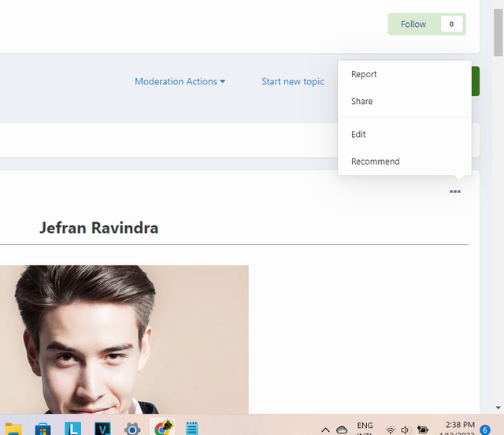Open the Moderation Actions dropdown
Image resolution: width=504 pixels, height=435 pixels.
(180, 82)
